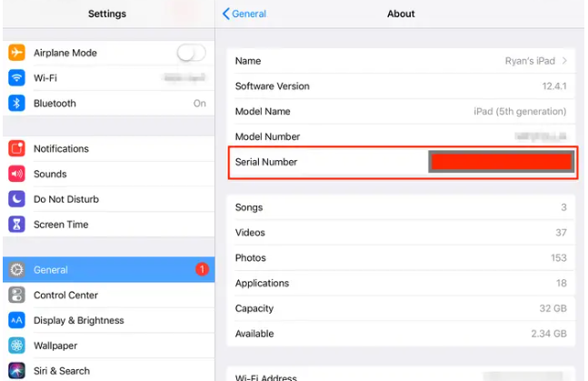Click the Model Number label
588x381 pixels.
click(267, 136)
